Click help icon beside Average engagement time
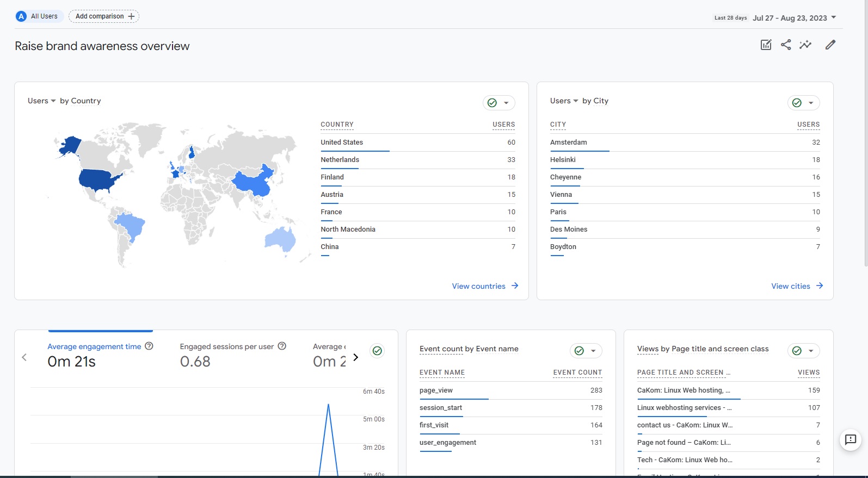This screenshot has width=868, height=478. (x=149, y=346)
